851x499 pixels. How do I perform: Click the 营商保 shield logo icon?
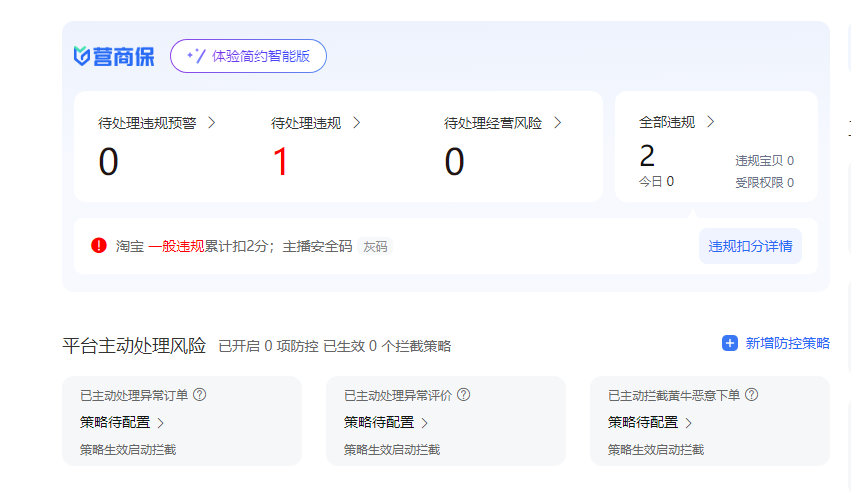tap(82, 56)
